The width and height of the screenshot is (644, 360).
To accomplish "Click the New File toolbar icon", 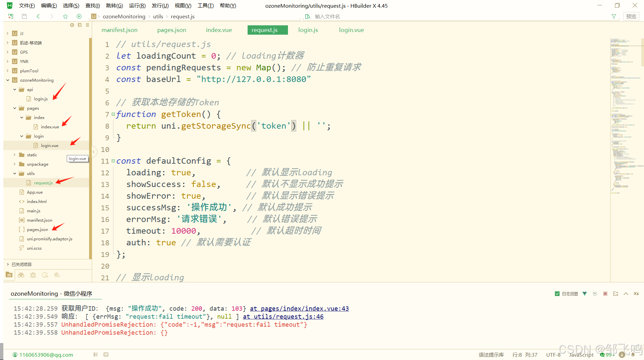I will point(11,16).
